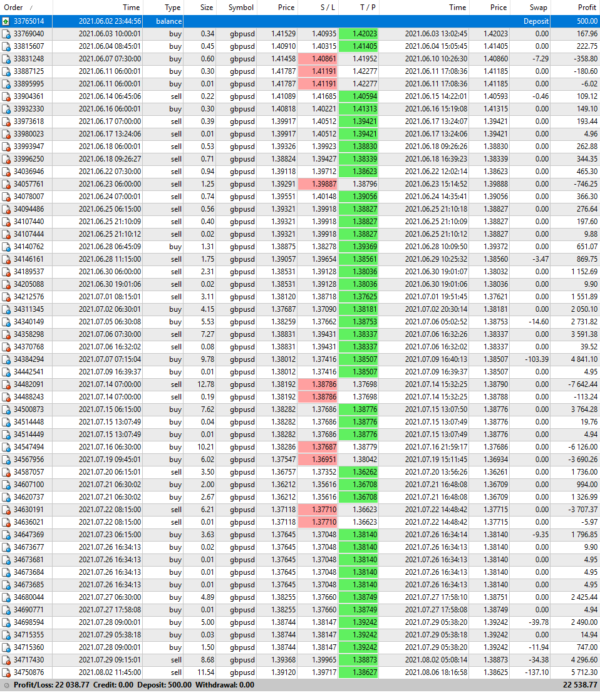The image size is (600, 700).
Task: Select the sell icon beside order 34482091
Action: pyautogui.click(x=6, y=384)
